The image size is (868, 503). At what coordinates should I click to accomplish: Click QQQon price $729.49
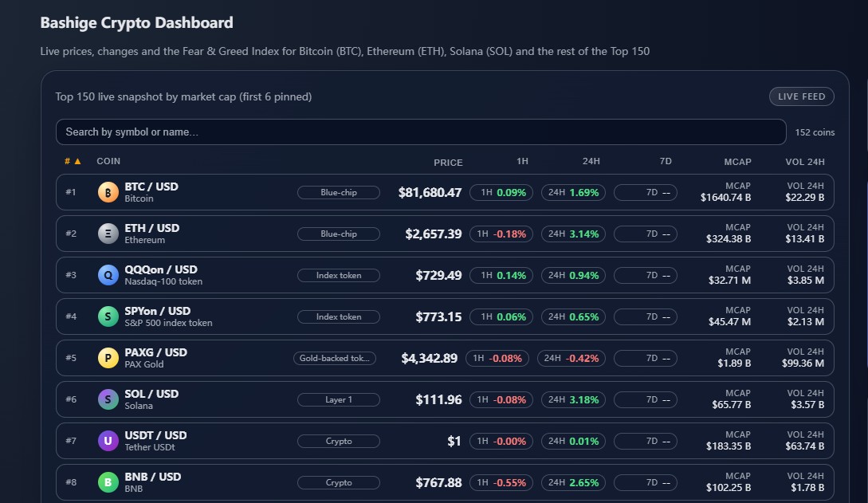tap(438, 276)
